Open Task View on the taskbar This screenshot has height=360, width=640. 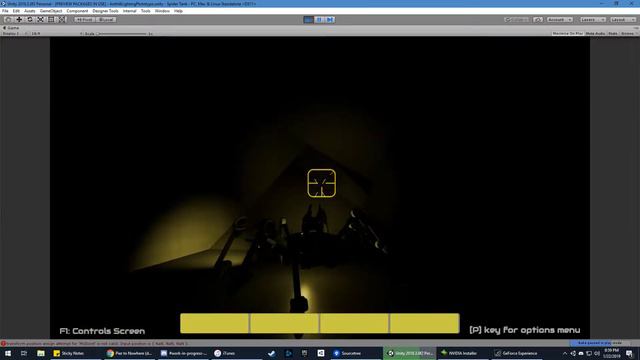(x=24, y=353)
